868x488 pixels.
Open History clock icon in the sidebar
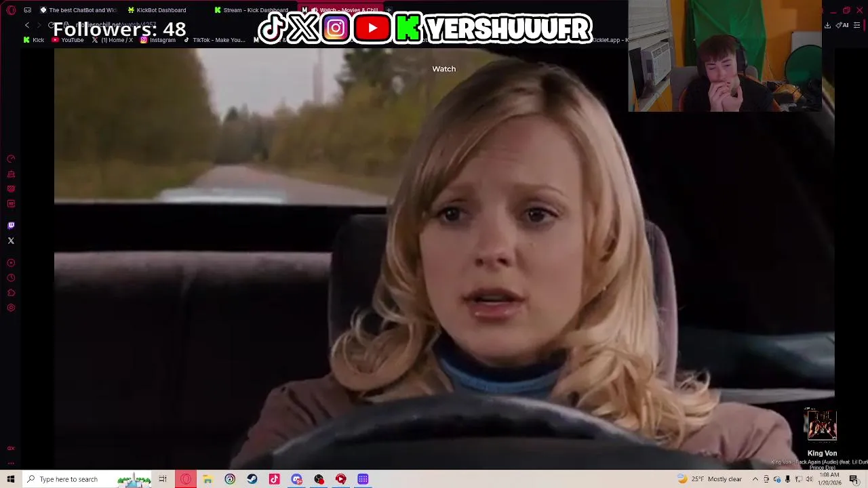point(11,278)
